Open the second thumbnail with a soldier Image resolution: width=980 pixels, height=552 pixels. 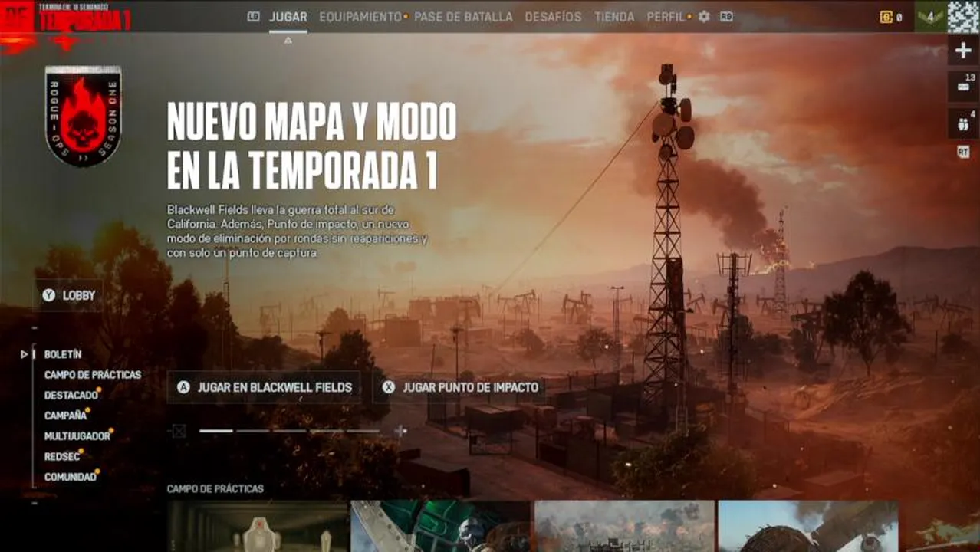click(x=441, y=527)
